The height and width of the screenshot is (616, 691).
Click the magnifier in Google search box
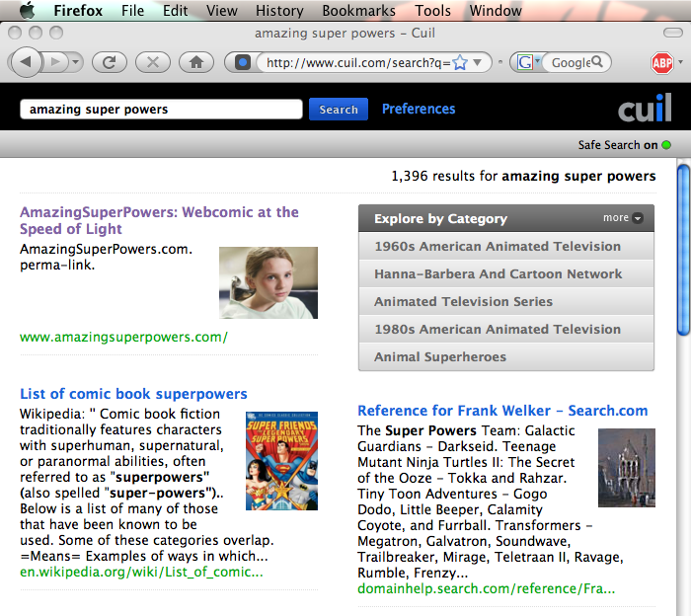(x=597, y=61)
